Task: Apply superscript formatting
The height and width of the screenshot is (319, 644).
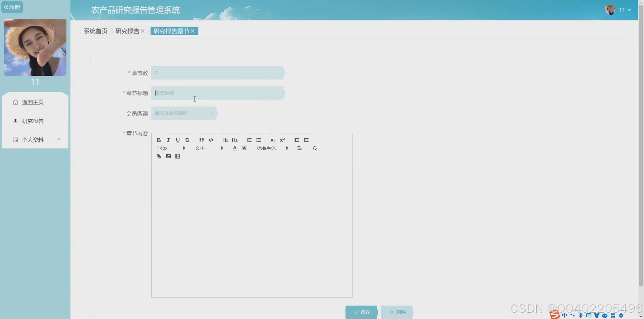Action: point(282,140)
